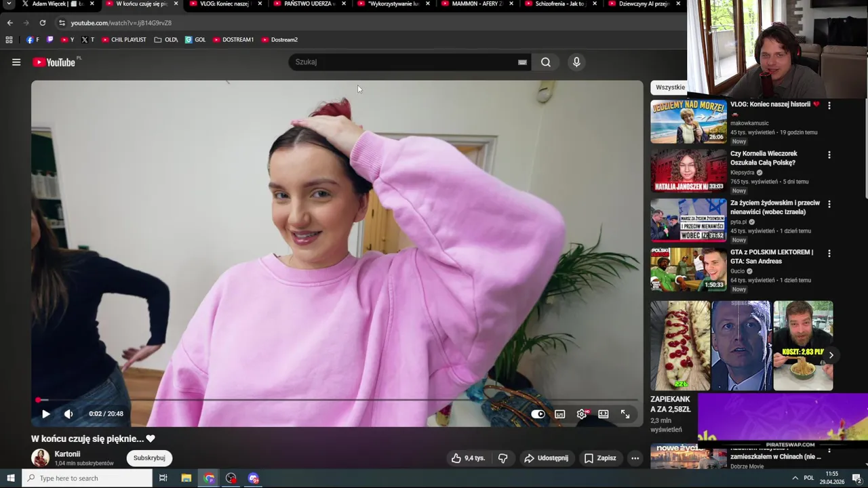Open File Explorer from taskbar

pos(186,479)
